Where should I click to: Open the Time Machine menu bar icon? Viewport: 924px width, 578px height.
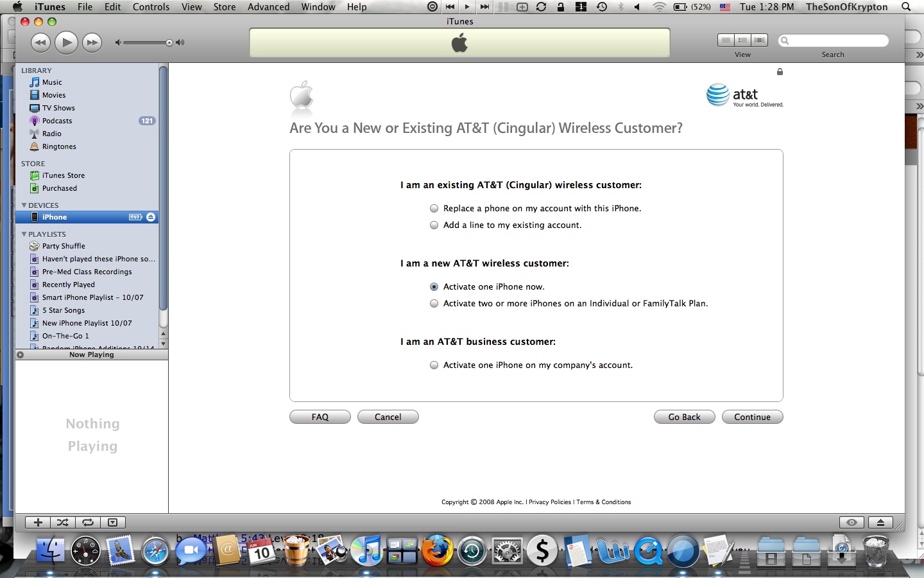(x=602, y=7)
